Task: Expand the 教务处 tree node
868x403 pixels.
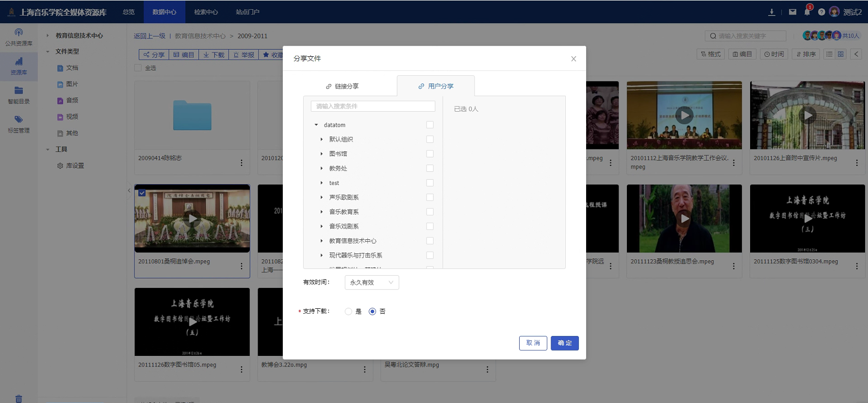Action: click(x=322, y=168)
